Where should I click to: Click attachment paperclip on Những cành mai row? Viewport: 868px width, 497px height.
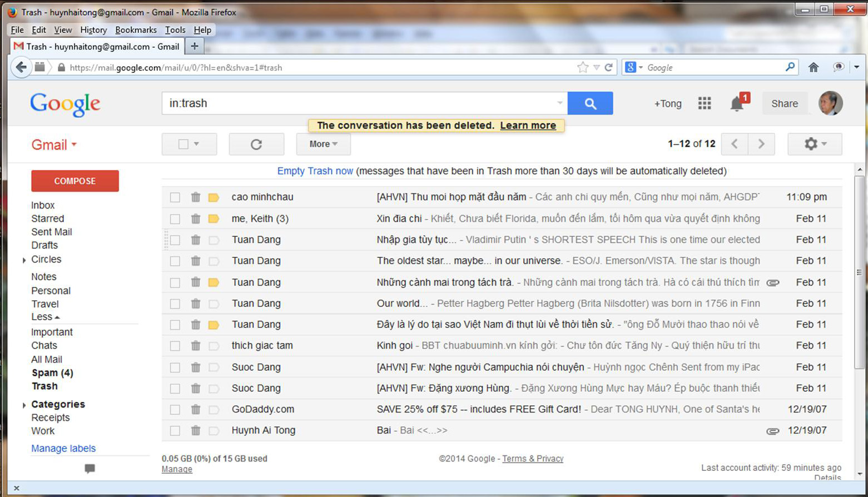(x=773, y=282)
